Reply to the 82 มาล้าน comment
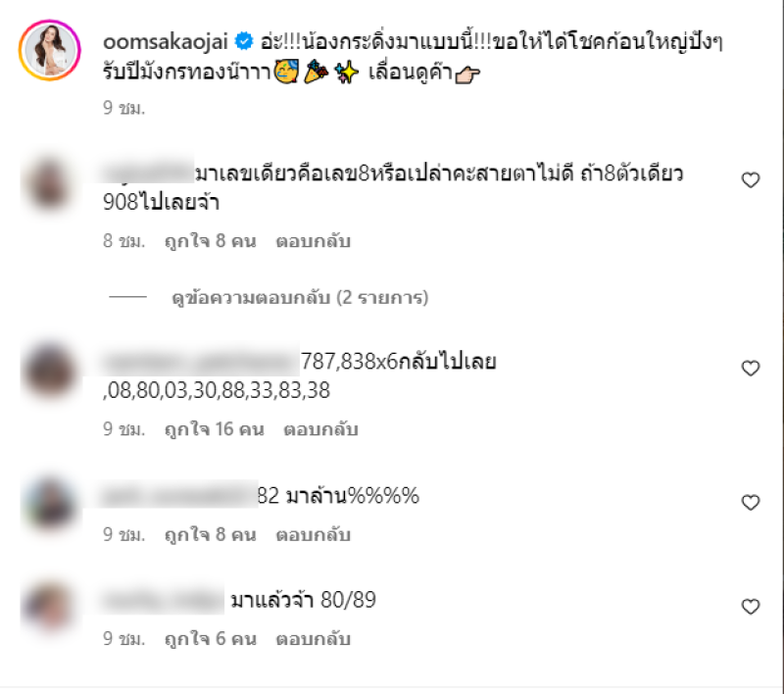The height and width of the screenshot is (694, 784). [x=313, y=534]
